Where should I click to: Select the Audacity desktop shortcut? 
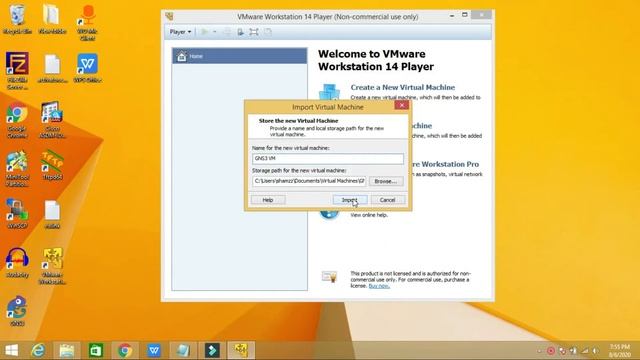(17, 262)
